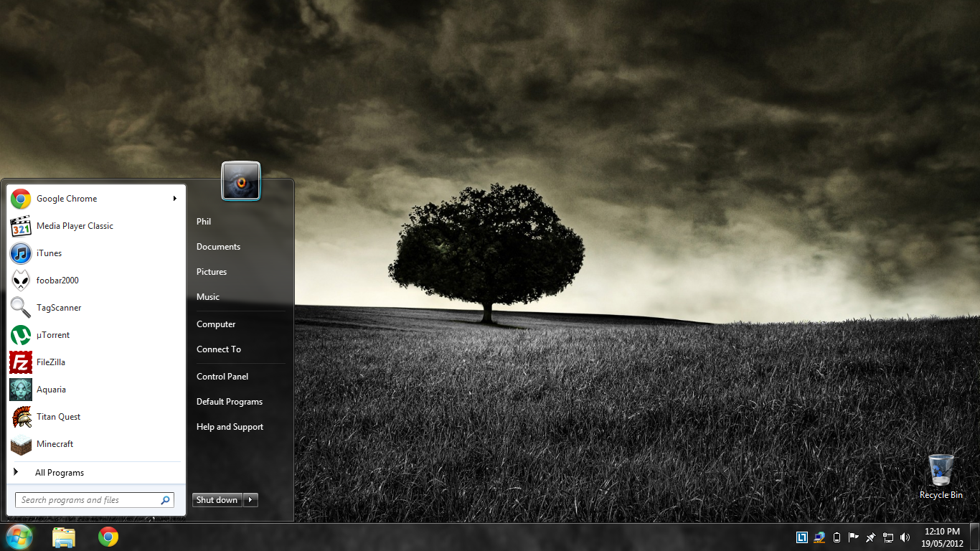Open Windows Explorer from the taskbar
Viewport: 980px width, 551px height.
(x=64, y=537)
